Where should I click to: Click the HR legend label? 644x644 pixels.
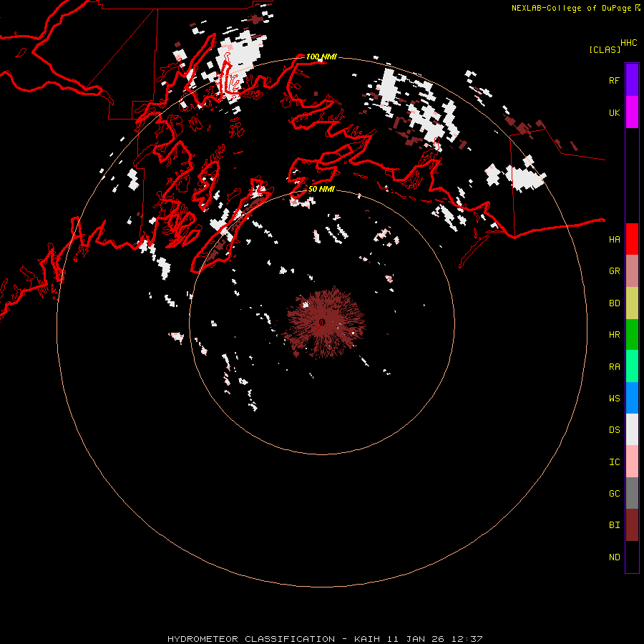tap(614, 334)
